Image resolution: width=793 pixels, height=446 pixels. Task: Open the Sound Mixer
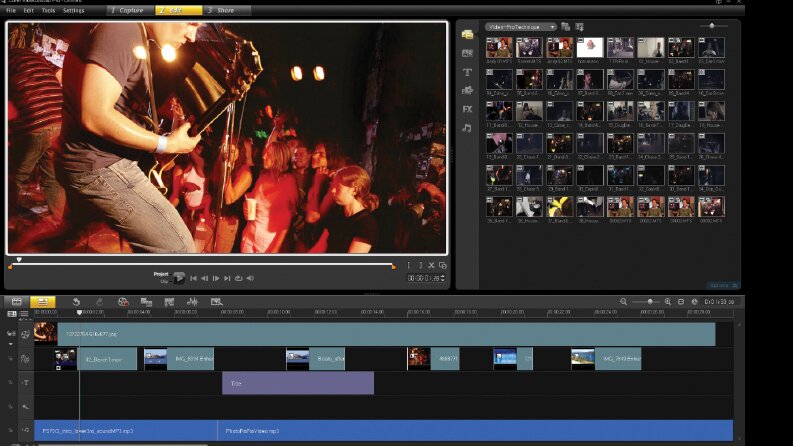[x=192, y=302]
